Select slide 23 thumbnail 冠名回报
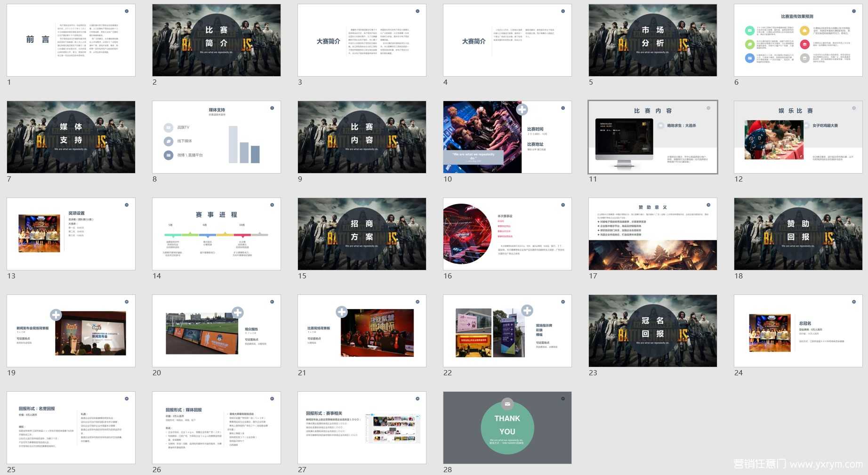The image size is (868, 475). pos(653,331)
